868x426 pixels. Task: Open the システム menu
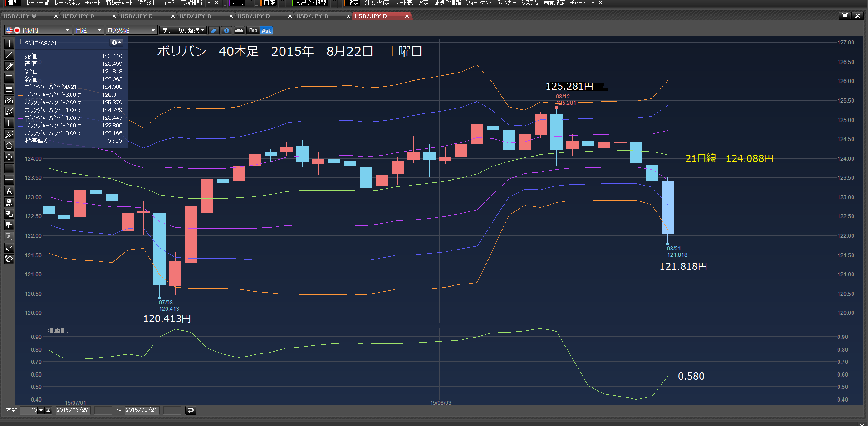[x=529, y=3]
